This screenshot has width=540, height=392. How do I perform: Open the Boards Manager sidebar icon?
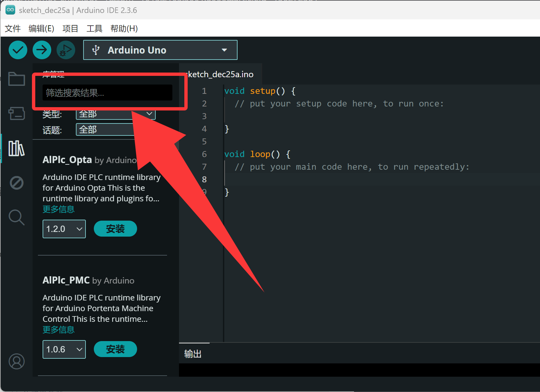[x=16, y=113]
